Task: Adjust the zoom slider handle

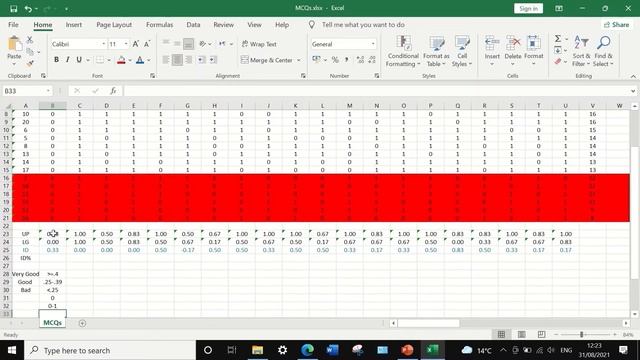Action: click(582, 335)
